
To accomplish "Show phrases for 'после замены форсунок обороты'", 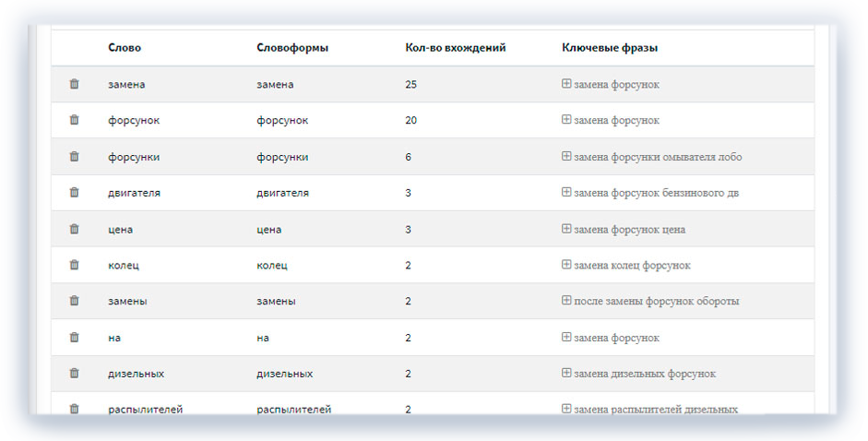I will 566,301.
